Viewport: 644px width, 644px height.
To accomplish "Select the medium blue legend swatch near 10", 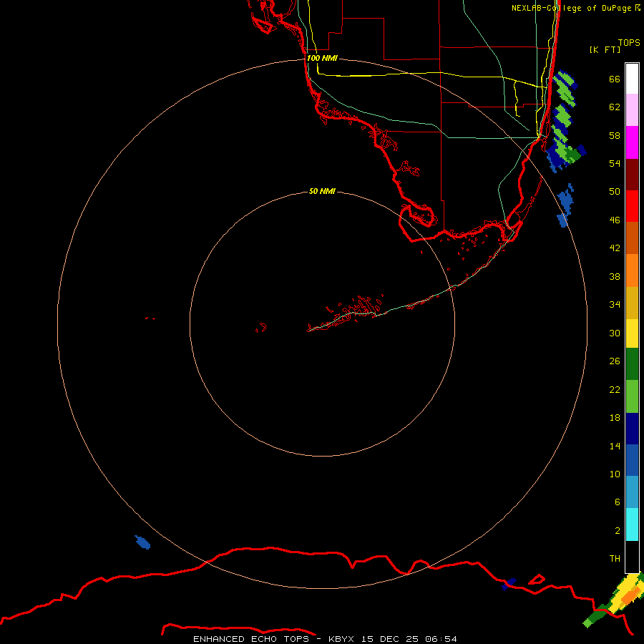I will (632, 460).
